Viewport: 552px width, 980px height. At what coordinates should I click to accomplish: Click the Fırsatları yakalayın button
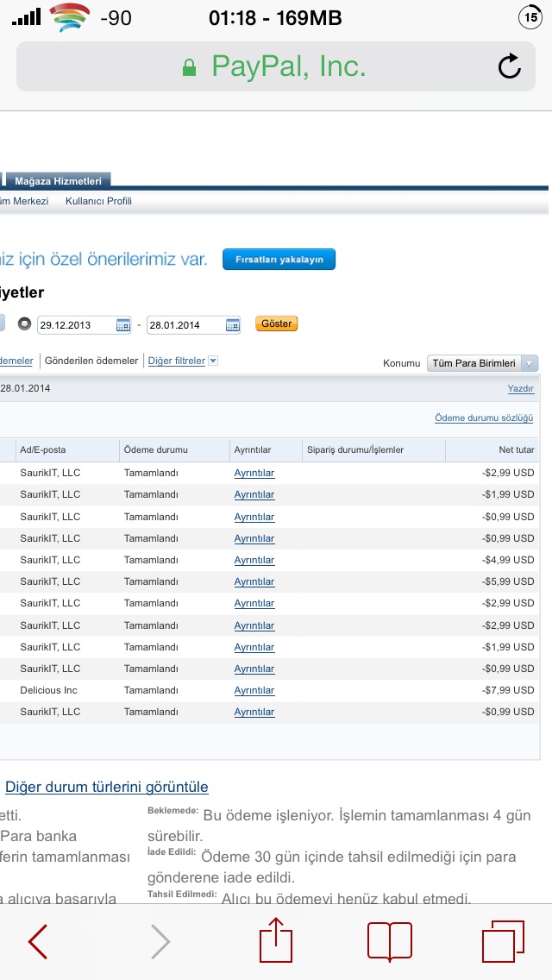[279, 260]
